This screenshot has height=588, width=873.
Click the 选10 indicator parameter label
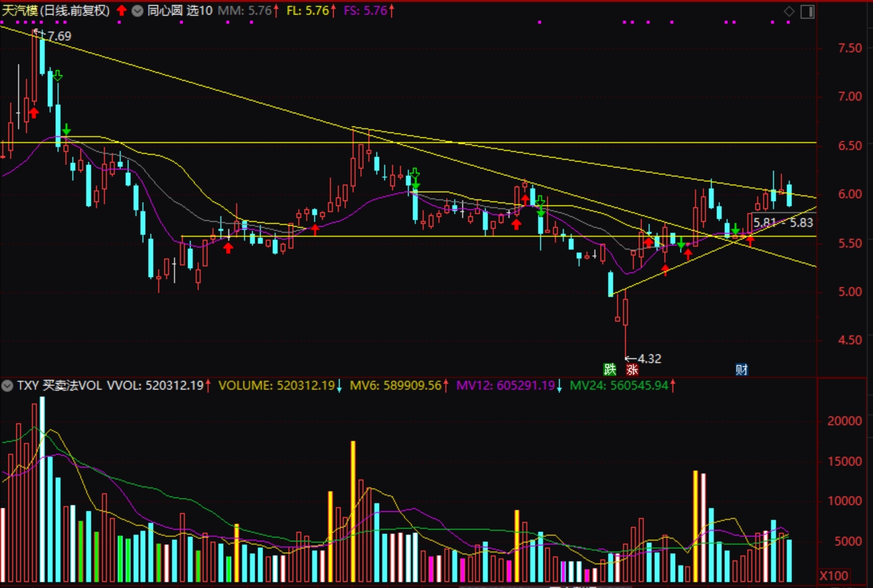[x=200, y=11]
